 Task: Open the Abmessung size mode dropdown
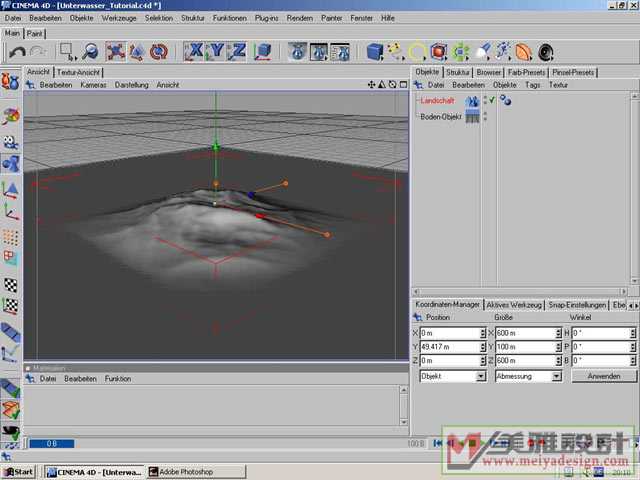click(x=527, y=376)
